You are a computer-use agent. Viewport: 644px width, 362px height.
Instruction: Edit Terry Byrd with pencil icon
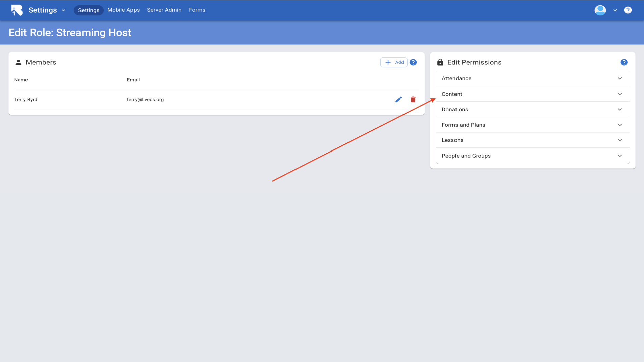point(398,99)
